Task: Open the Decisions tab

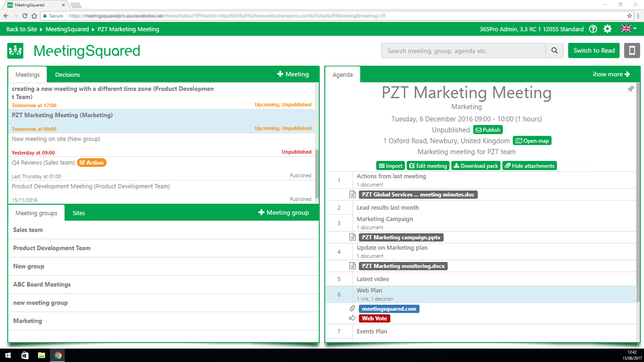Action: coord(67,75)
